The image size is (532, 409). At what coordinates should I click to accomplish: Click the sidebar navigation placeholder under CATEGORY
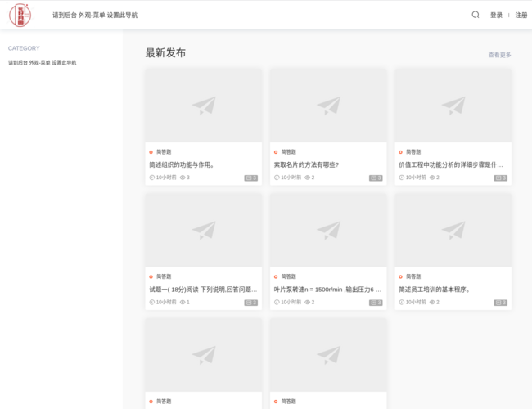coord(42,63)
